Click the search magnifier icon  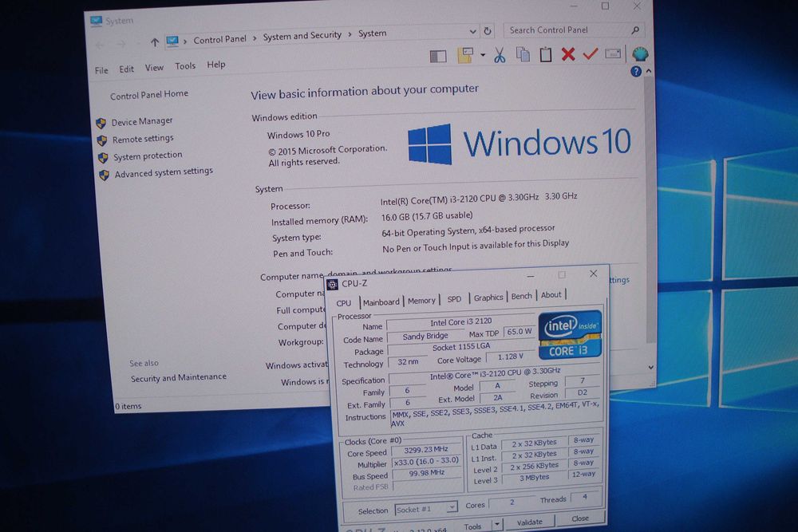634,30
